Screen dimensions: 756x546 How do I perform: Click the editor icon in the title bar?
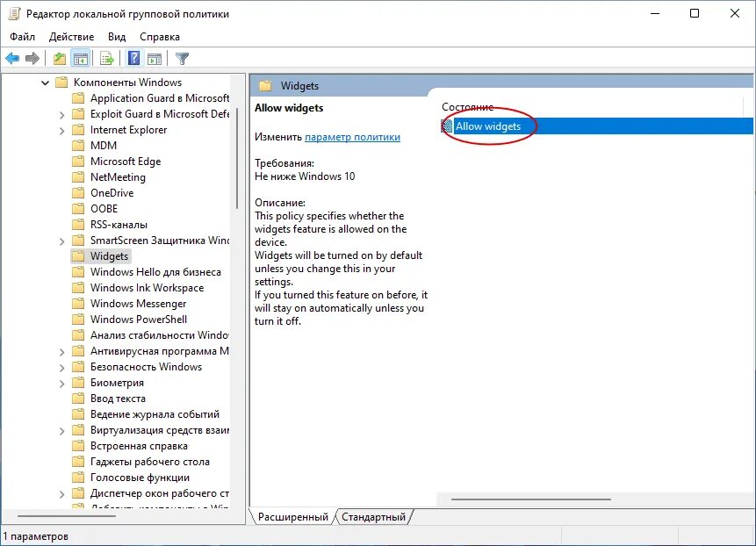14,13
